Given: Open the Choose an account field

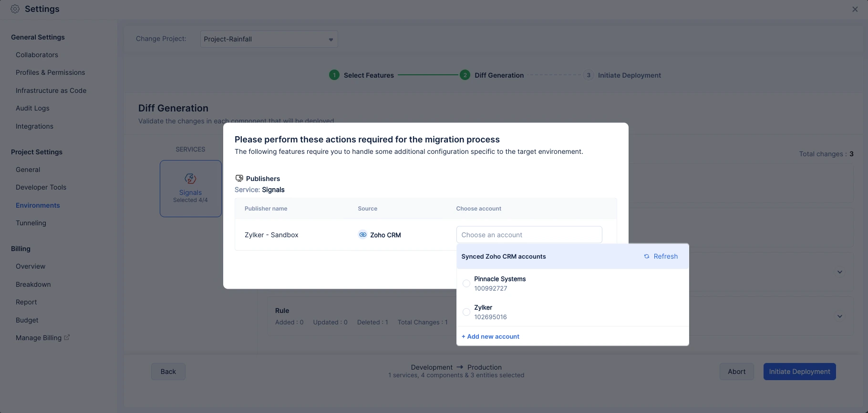Looking at the screenshot, I should click(529, 235).
